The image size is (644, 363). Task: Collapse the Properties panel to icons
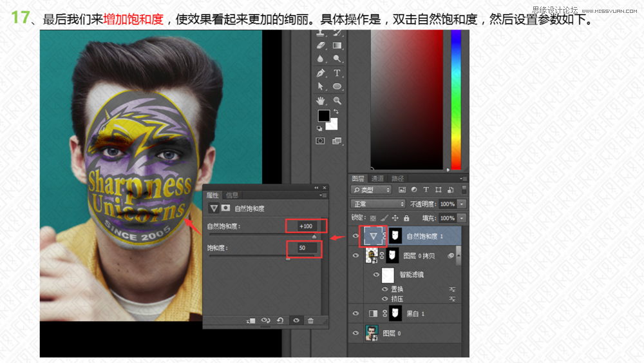click(x=316, y=188)
